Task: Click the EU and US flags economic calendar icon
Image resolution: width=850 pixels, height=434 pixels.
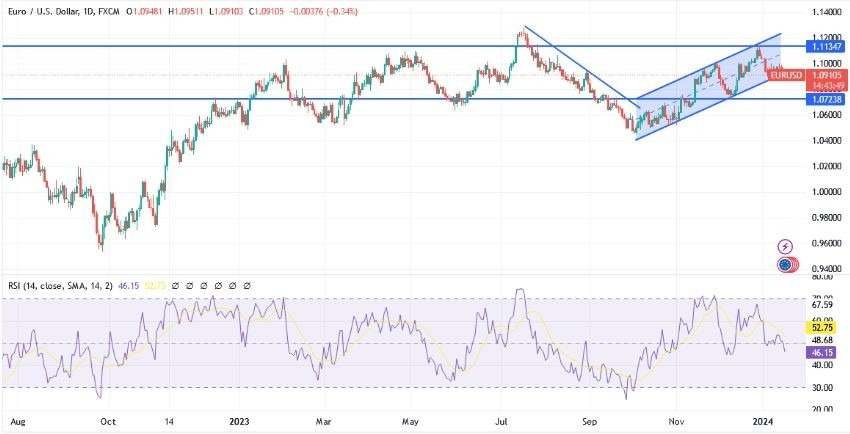Action: point(787,264)
